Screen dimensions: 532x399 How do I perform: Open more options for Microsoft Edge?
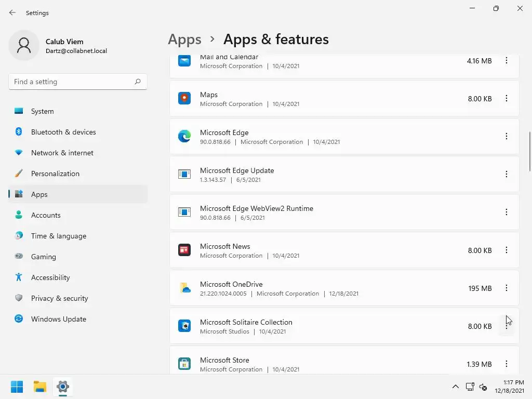[x=507, y=137]
